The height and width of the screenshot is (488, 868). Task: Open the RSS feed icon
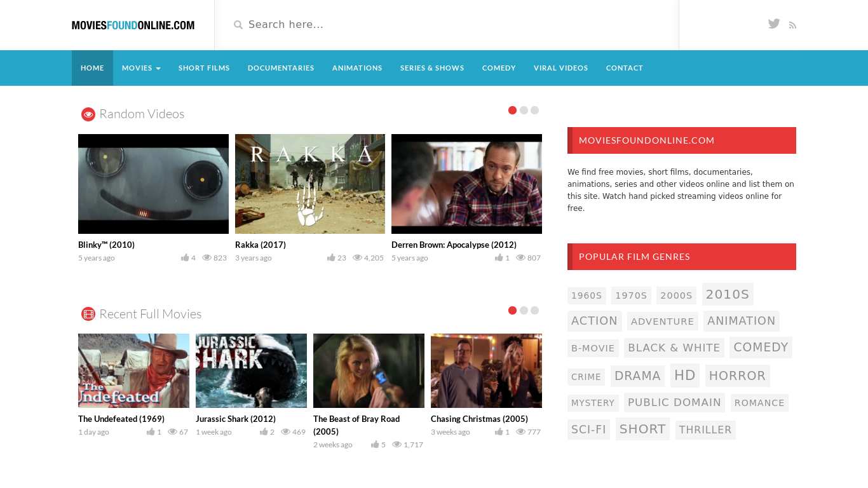coord(792,25)
